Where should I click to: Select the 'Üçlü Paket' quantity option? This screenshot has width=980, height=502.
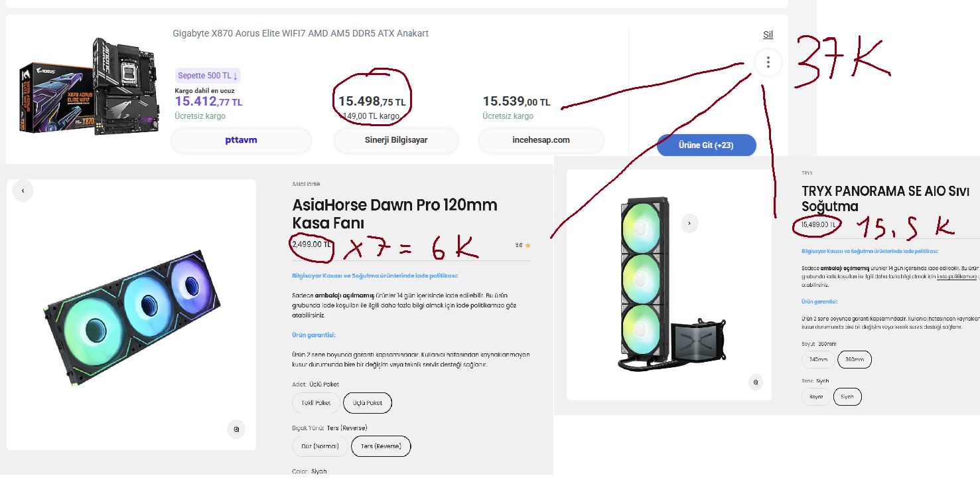coord(368,403)
